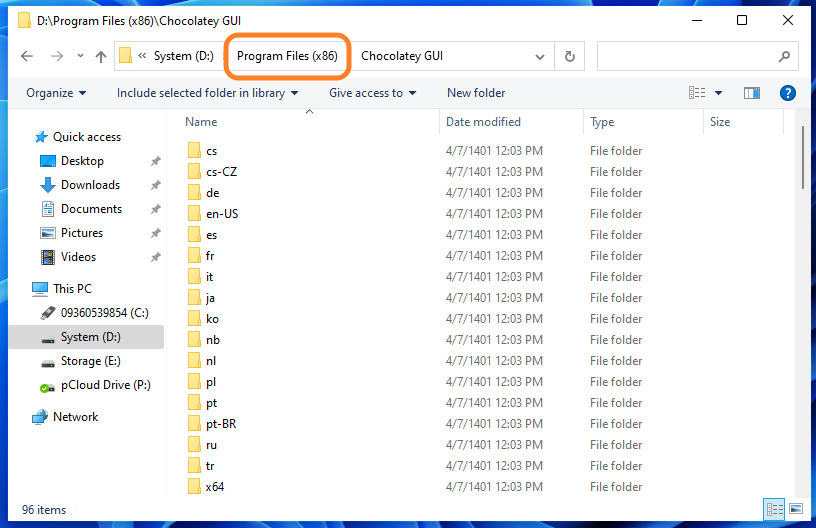Sort by the Name column
The width and height of the screenshot is (816, 528).
coord(201,122)
